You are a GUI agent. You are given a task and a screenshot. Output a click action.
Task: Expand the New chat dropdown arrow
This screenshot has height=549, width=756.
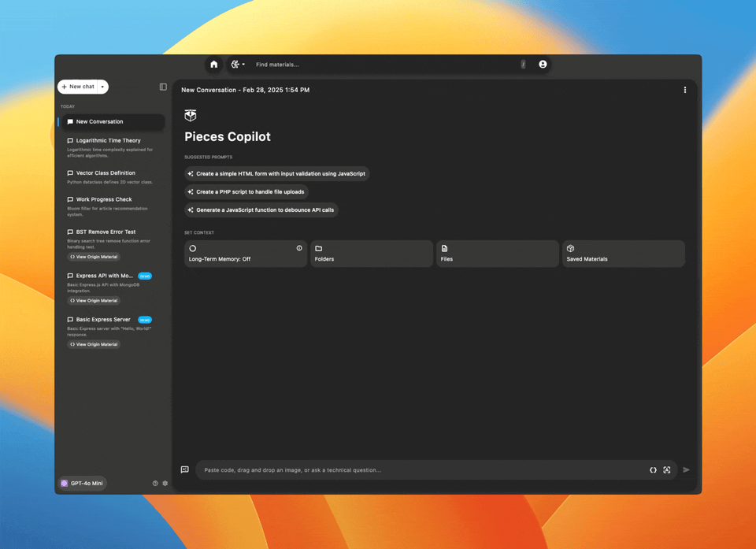pos(102,87)
